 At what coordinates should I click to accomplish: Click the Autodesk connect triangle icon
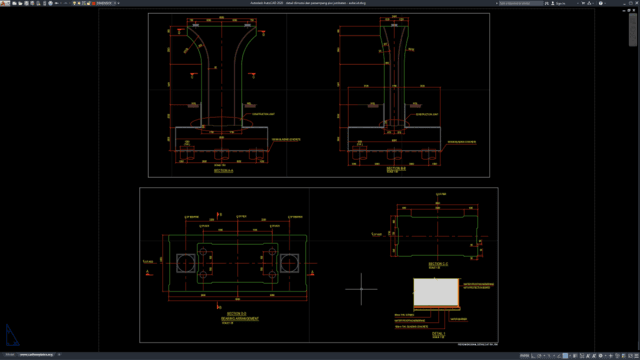(x=589, y=3)
